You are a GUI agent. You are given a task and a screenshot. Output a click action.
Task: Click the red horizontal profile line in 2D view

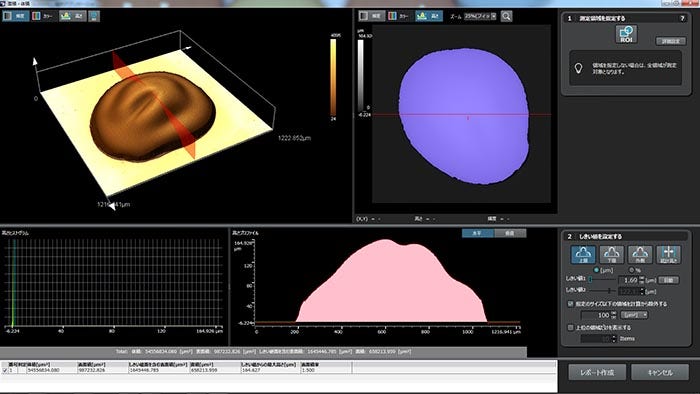461,114
